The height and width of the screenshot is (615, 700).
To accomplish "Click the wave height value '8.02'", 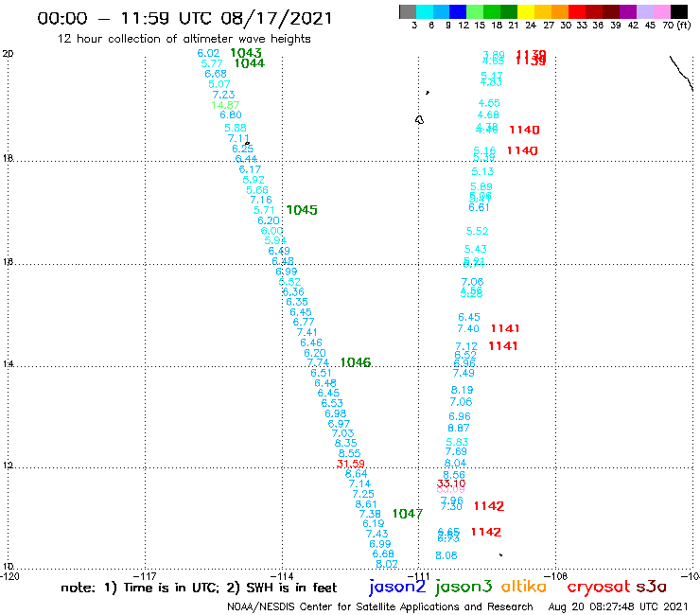I will click(x=387, y=564).
